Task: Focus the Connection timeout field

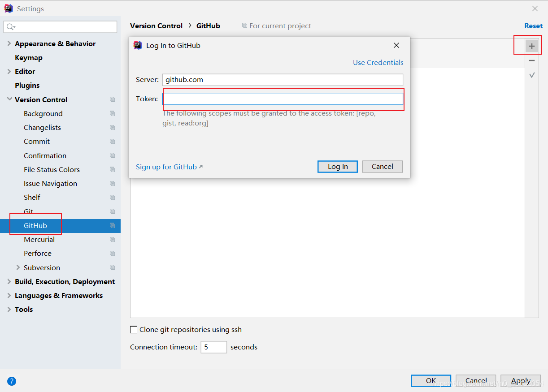Action: (x=213, y=347)
